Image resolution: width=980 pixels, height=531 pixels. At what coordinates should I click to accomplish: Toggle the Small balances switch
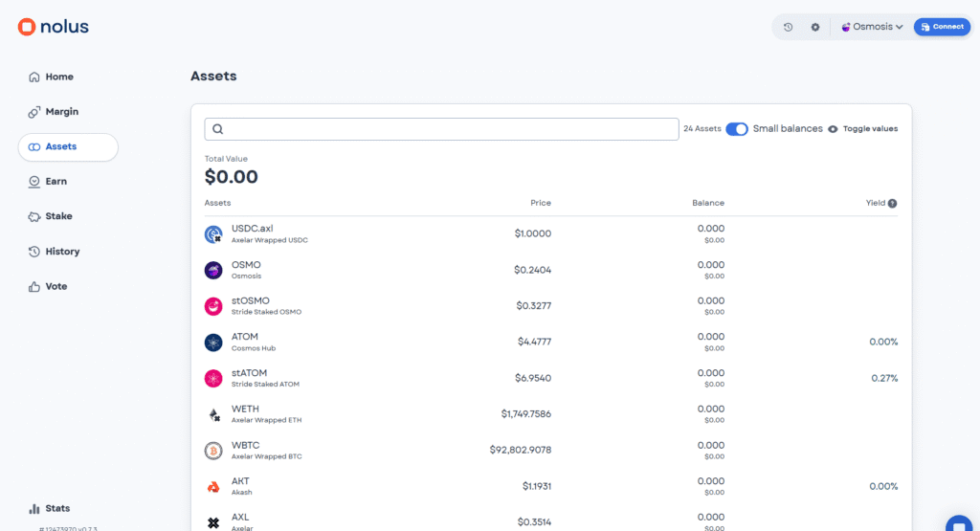[736, 129]
